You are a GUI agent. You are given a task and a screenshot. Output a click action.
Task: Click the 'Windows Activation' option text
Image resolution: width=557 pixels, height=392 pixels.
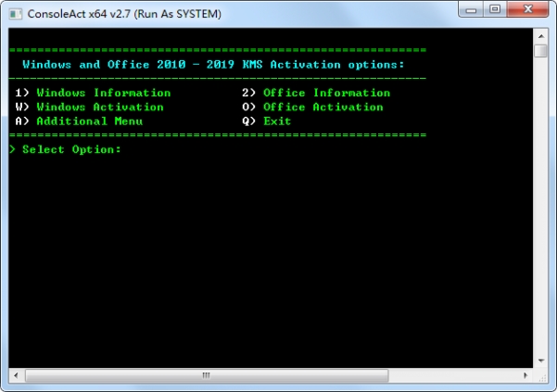pos(100,107)
